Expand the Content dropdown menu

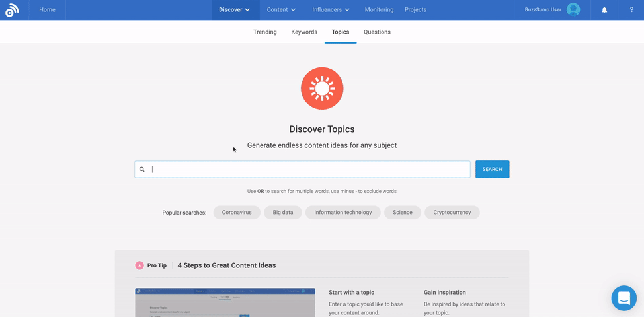pyautogui.click(x=281, y=10)
